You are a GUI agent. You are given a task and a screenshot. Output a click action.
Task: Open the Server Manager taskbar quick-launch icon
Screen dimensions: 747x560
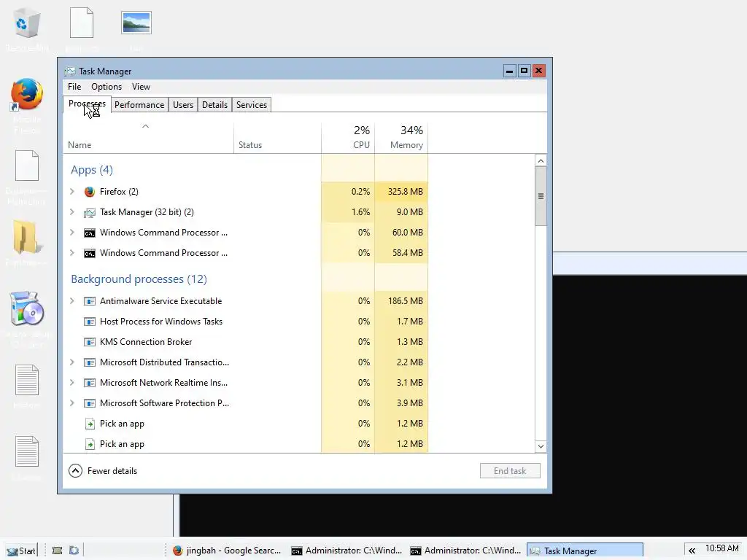click(57, 551)
